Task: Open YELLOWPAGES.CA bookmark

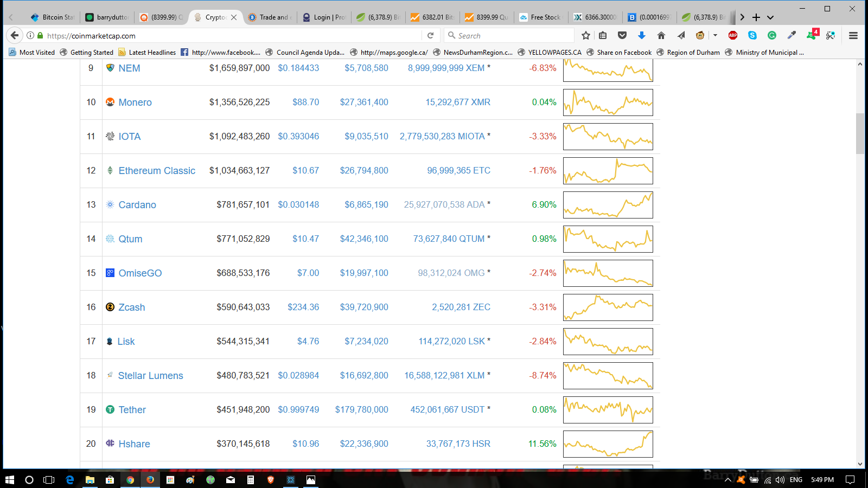Action: [549, 53]
